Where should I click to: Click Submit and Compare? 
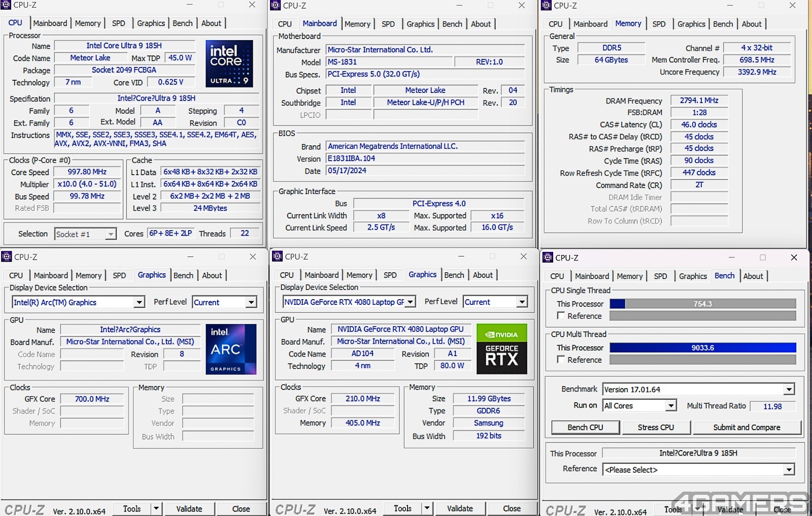(x=747, y=427)
